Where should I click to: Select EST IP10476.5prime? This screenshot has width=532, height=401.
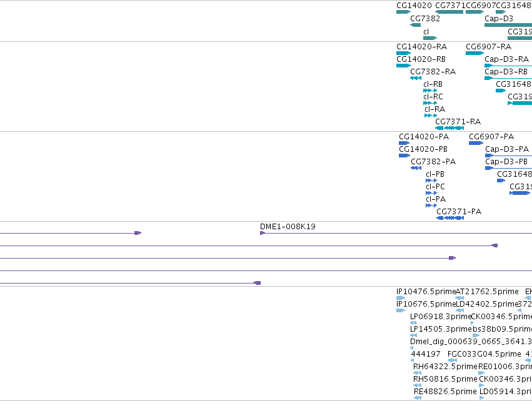click(401, 298)
